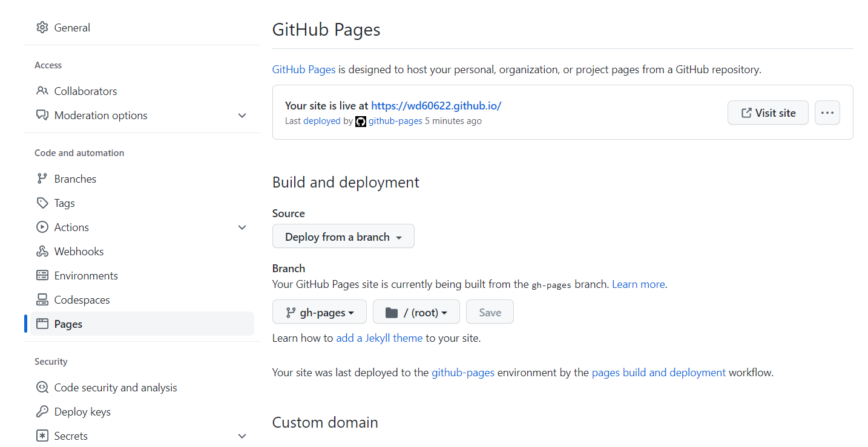Expand the Moderation options chevron
868x447 pixels.
coord(242,116)
